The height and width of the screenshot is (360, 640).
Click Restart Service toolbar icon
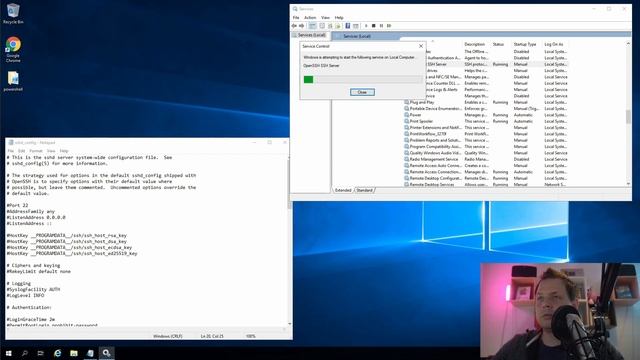point(389,26)
